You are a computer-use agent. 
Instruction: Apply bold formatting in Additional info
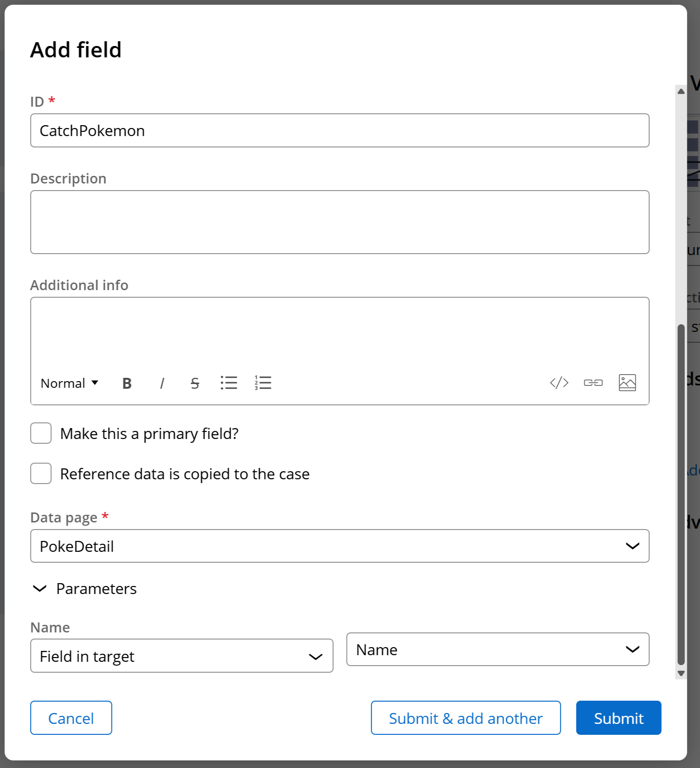127,383
